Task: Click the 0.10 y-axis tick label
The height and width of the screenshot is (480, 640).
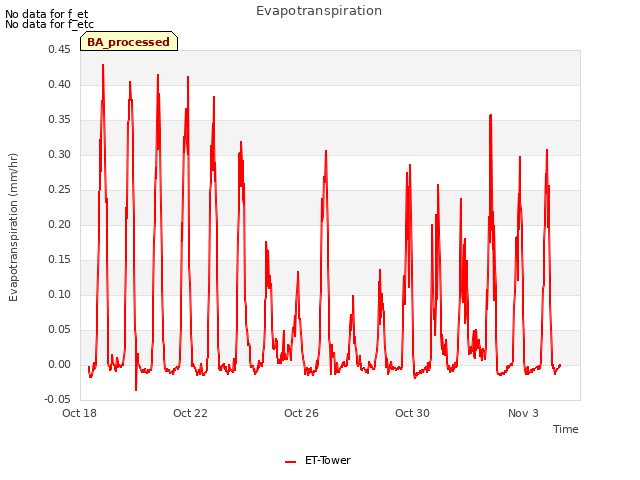Action: (x=59, y=294)
